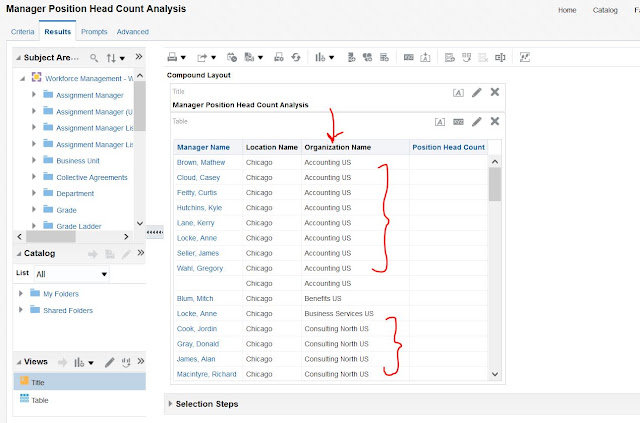Image resolution: width=640 pixels, height=423 pixels.
Task: Expand the Business Unit folder
Action: point(34,160)
